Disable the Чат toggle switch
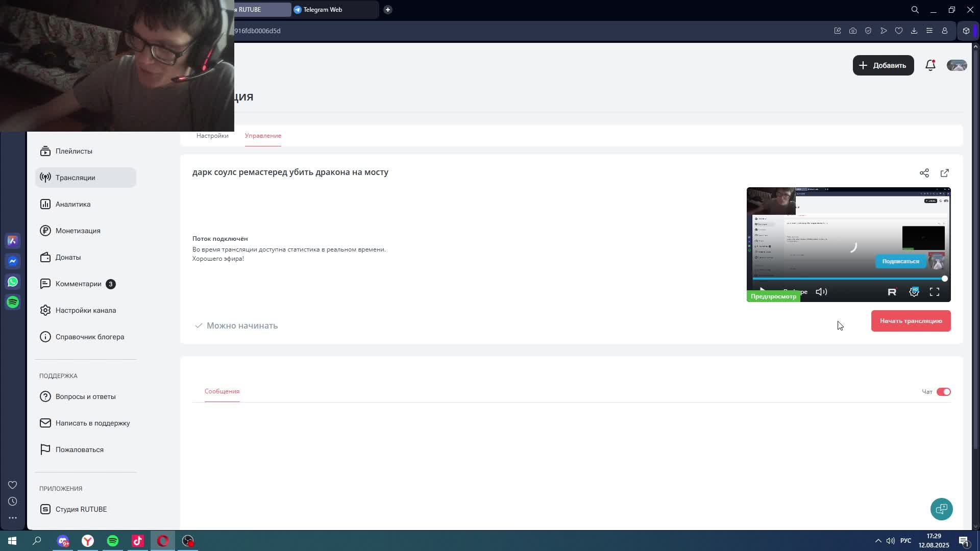Screen dimensions: 980x551 (943, 392)
